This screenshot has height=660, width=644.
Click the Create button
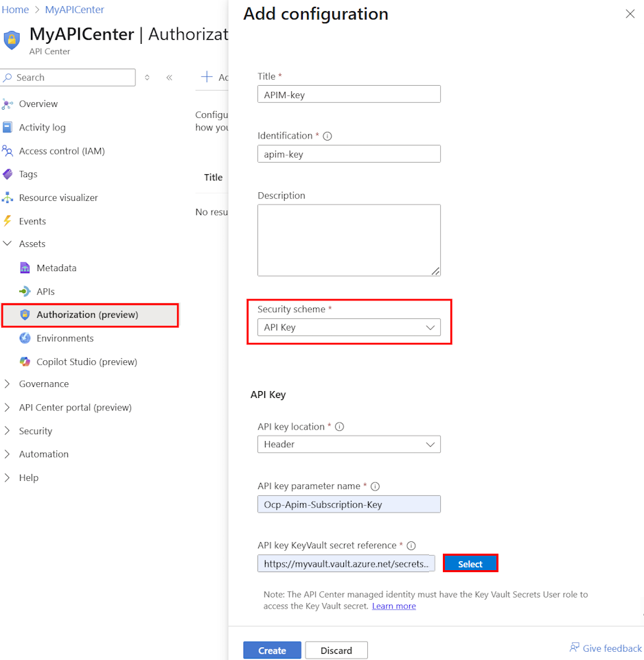coord(273,650)
